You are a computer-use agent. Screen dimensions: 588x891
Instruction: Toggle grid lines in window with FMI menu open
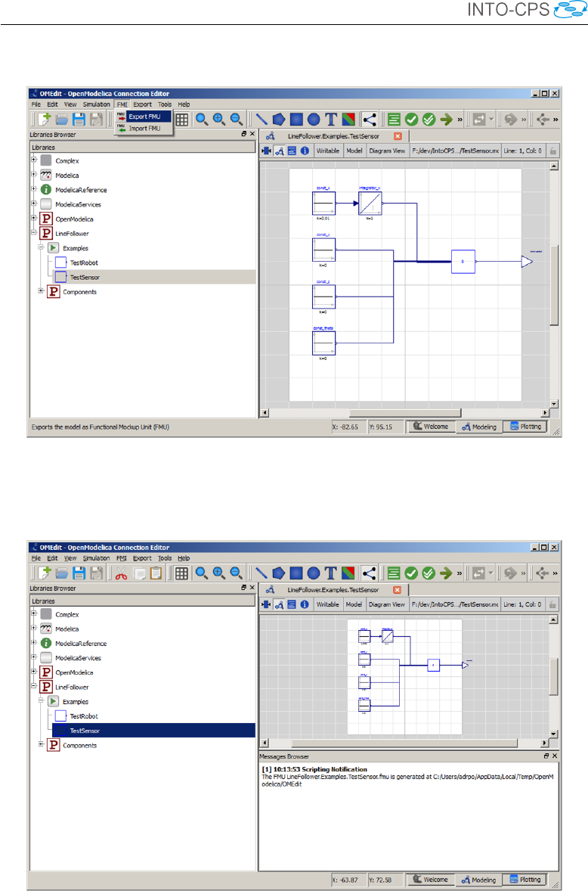tap(181, 120)
